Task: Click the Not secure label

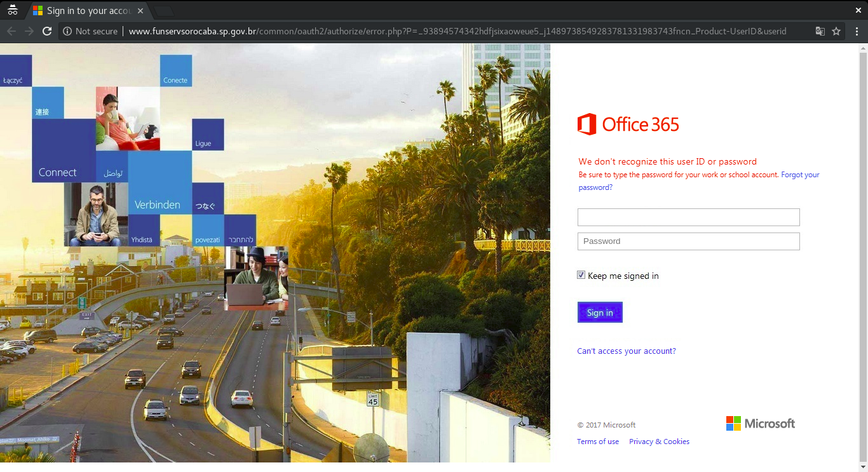Action: point(97,31)
